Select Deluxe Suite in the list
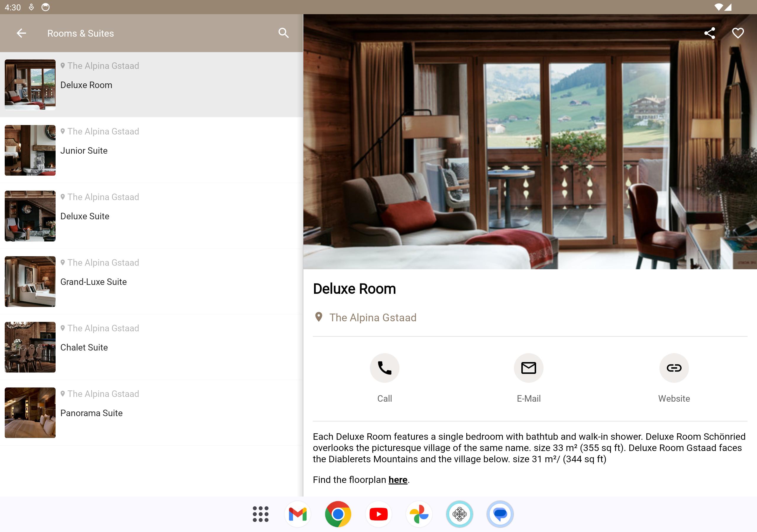 (x=151, y=215)
